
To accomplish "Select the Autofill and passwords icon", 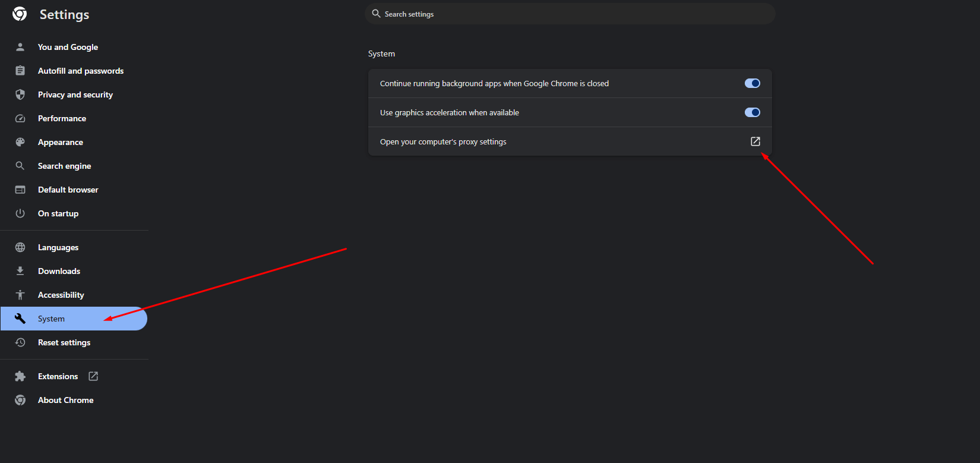I will (x=20, y=70).
